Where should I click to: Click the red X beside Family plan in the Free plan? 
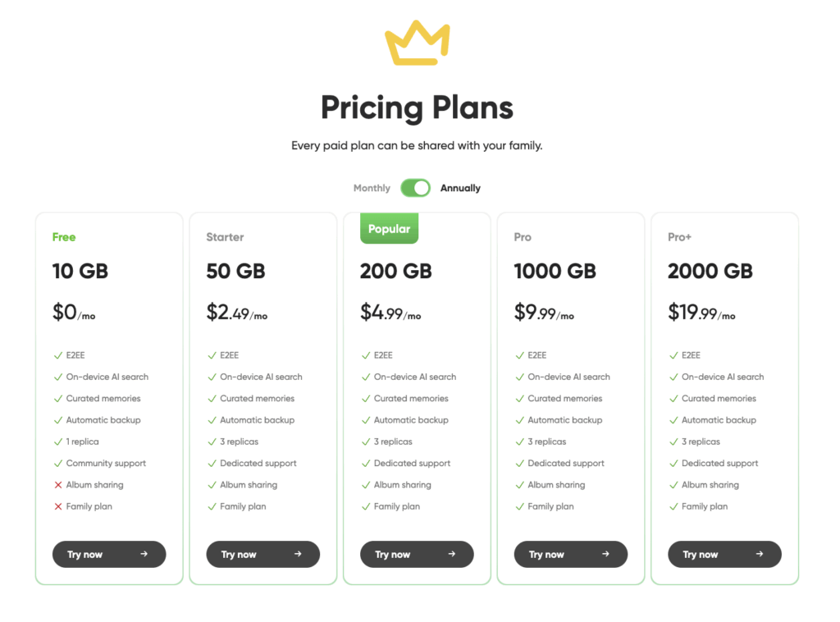(58, 506)
